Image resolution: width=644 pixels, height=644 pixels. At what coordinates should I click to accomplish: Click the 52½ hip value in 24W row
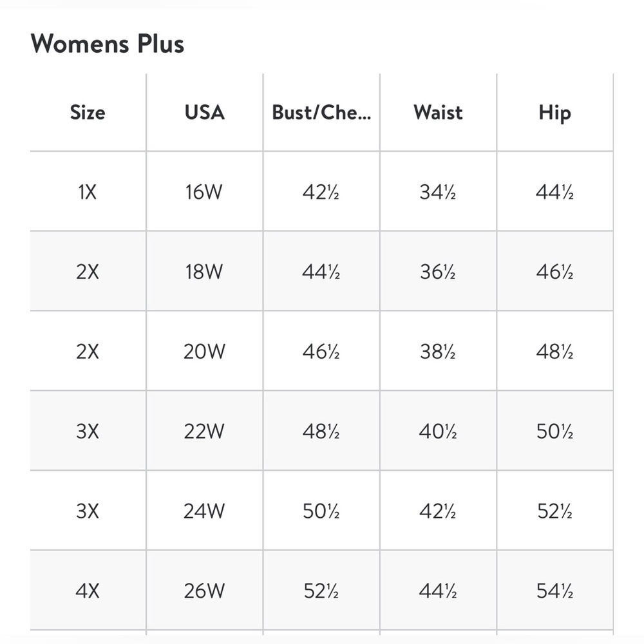554,511
